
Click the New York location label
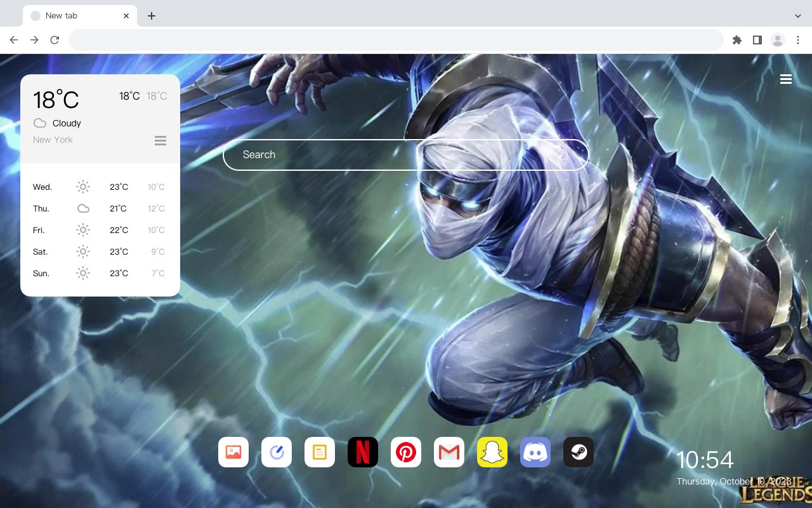point(53,140)
